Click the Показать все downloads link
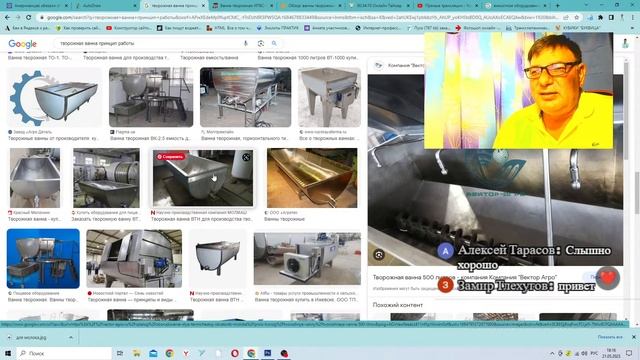Image resolution: width=640 pixels, height=360 pixels. 610,337
